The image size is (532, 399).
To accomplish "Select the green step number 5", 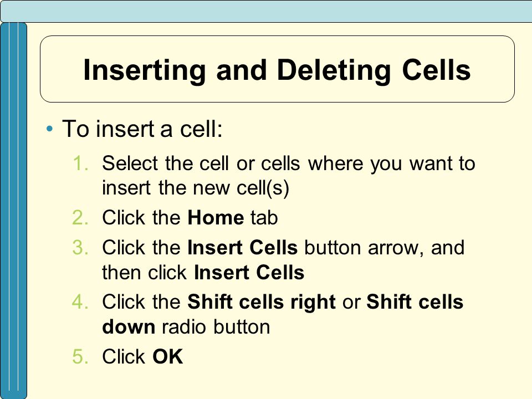I will tap(80, 356).
